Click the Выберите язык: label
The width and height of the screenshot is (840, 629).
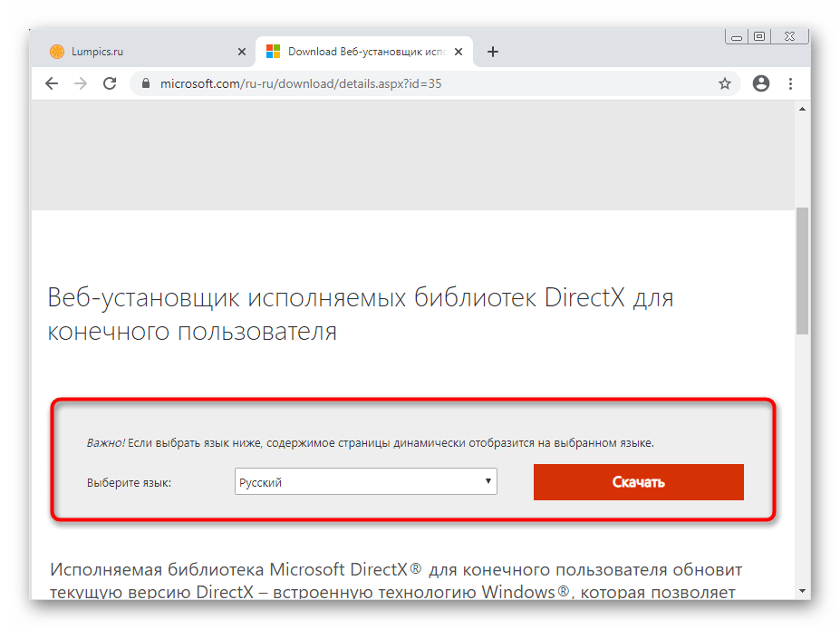click(129, 483)
